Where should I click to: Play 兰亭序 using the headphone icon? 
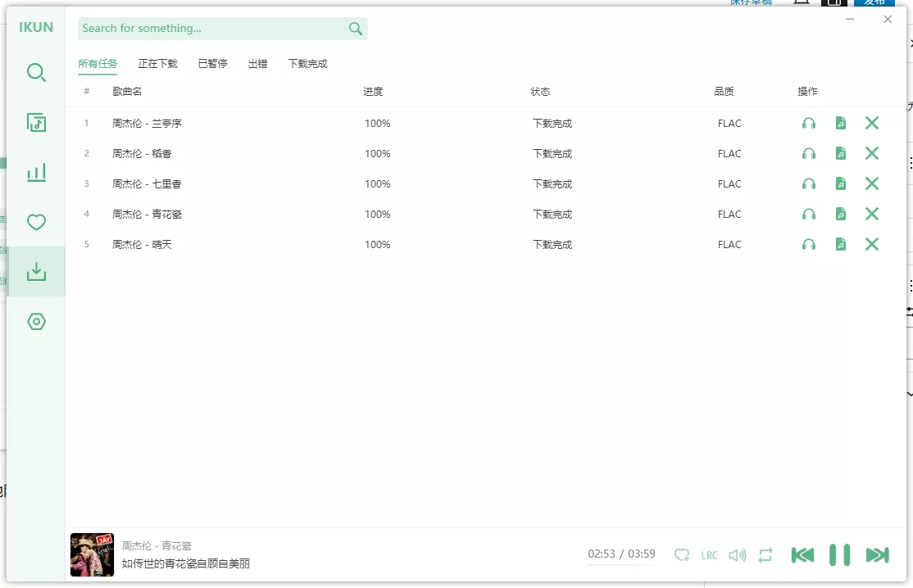tap(808, 124)
